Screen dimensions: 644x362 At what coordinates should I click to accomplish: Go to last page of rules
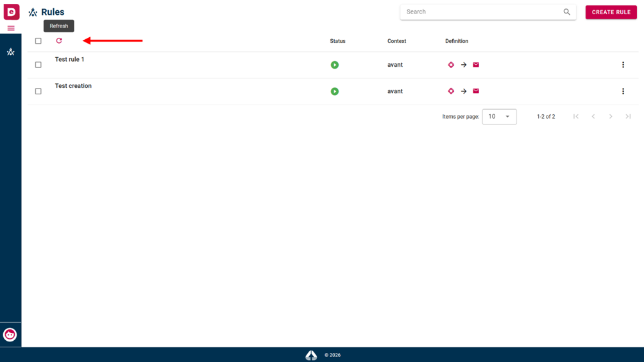pos(629,117)
